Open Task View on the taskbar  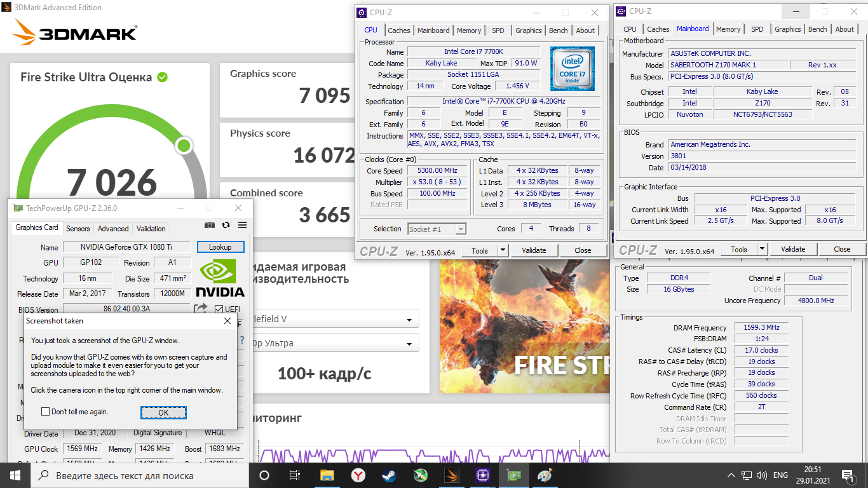click(x=295, y=475)
